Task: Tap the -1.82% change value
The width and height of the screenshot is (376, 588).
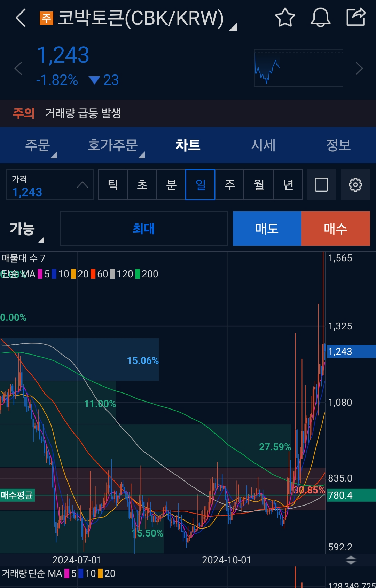Action: pos(57,80)
